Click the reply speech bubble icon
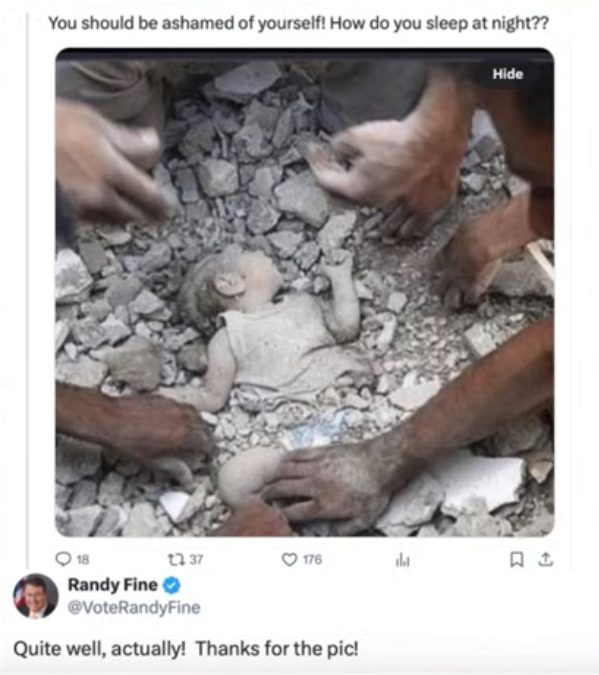The image size is (599, 675). tap(63, 559)
